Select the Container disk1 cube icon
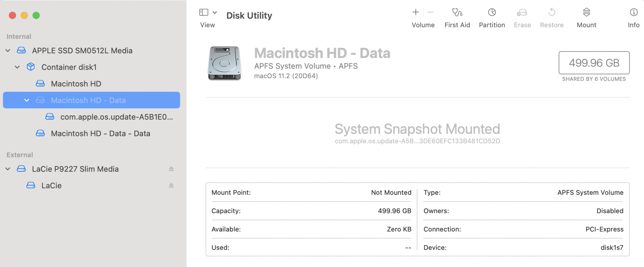The image size is (644, 267). click(x=31, y=67)
